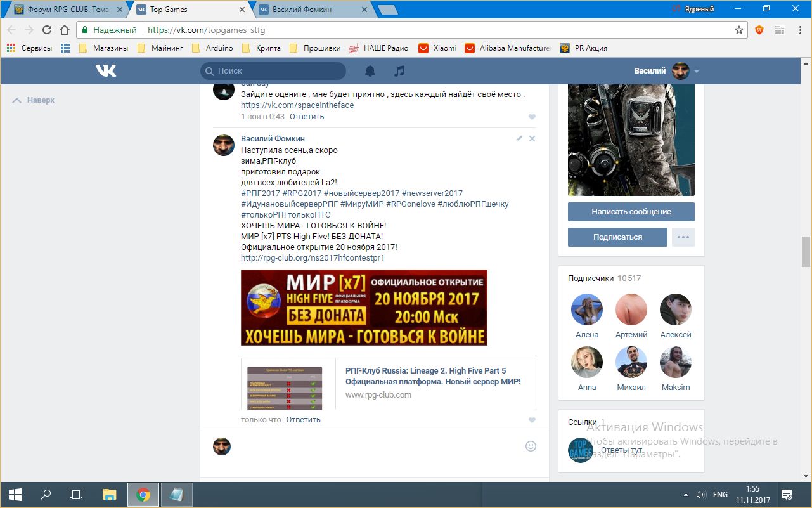The image size is (812, 508).
Task: Delete Василий Фомкин comment with X icon
Action: pos(532,138)
